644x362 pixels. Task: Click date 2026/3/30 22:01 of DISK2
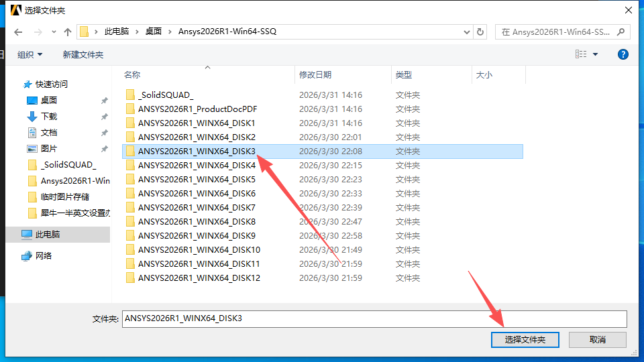[331, 137]
